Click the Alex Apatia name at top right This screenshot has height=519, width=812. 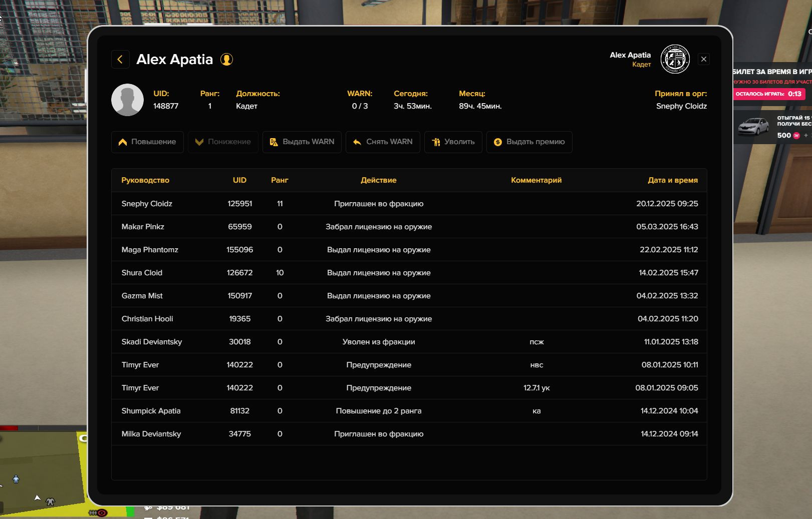coord(630,55)
